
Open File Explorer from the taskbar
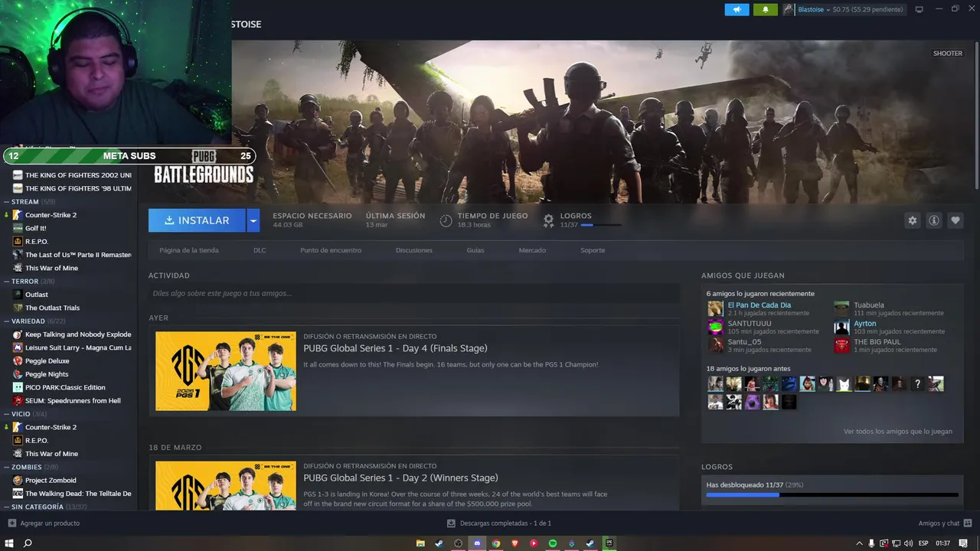point(420,543)
